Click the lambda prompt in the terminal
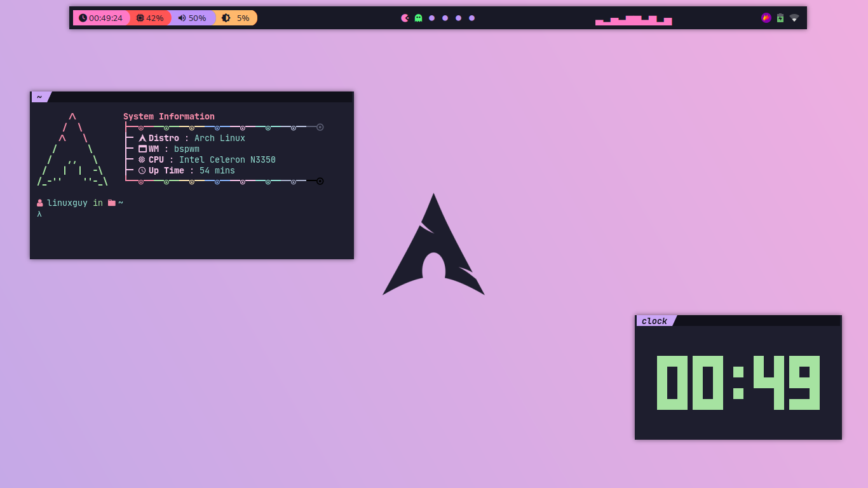 click(39, 213)
